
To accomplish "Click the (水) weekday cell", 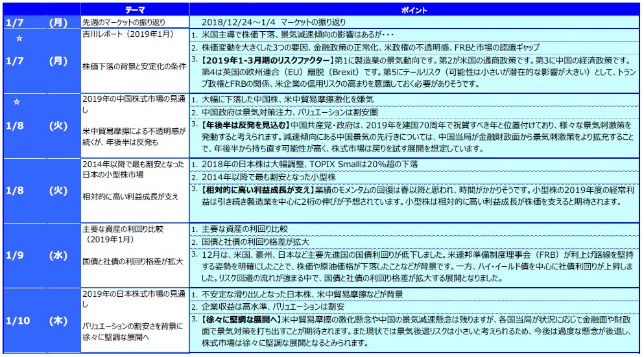I will pos(58,255).
